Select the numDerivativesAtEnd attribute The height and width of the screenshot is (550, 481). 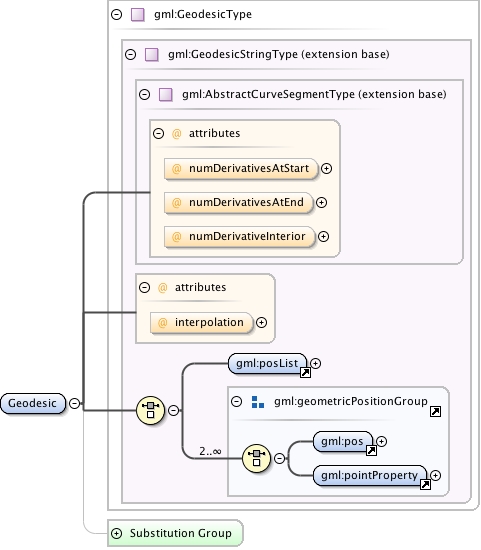[x=239, y=203]
